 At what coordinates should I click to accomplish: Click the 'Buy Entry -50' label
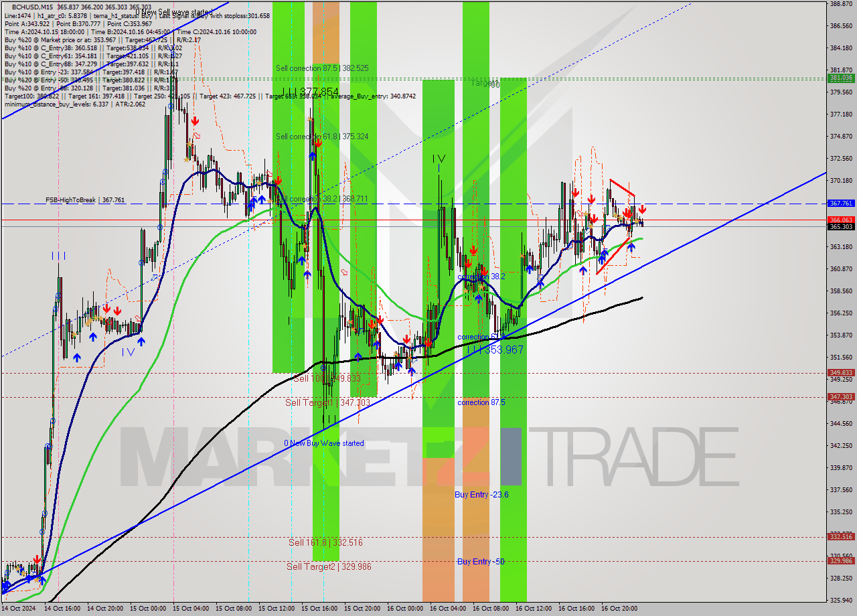[481, 561]
